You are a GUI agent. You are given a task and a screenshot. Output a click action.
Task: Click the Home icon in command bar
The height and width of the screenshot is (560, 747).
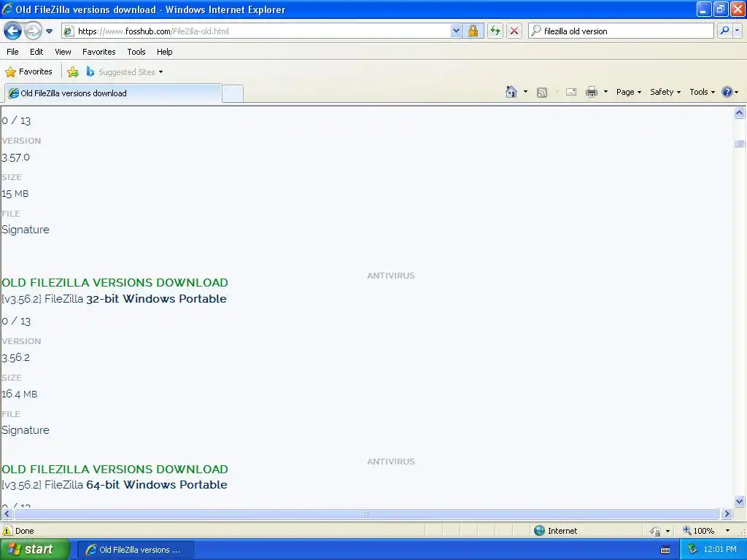511,92
